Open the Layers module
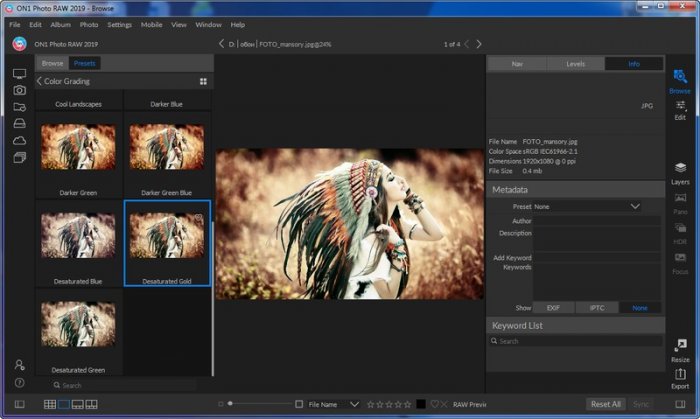The width and height of the screenshot is (700, 419). pyautogui.click(x=680, y=173)
